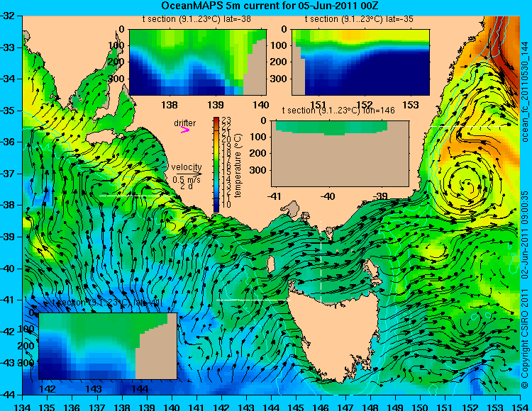This screenshot has width=532, height=411.
Task: Click the "0.5 m/s" velocity scale text
Action: [x=187, y=179]
